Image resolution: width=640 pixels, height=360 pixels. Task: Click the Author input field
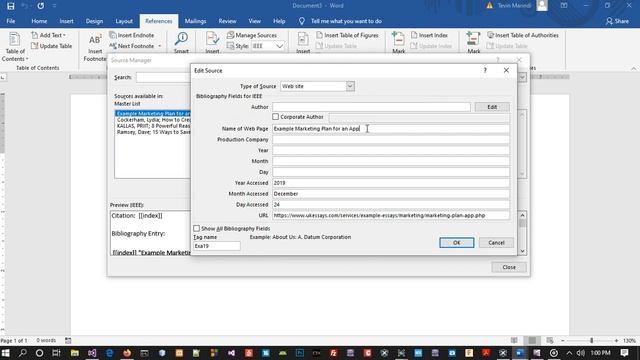[x=371, y=107]
